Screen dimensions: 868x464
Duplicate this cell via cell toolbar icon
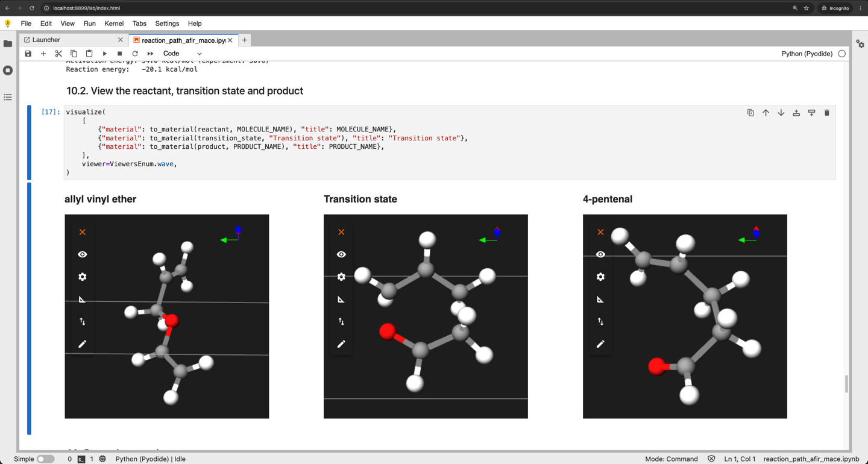pos(750,113)
